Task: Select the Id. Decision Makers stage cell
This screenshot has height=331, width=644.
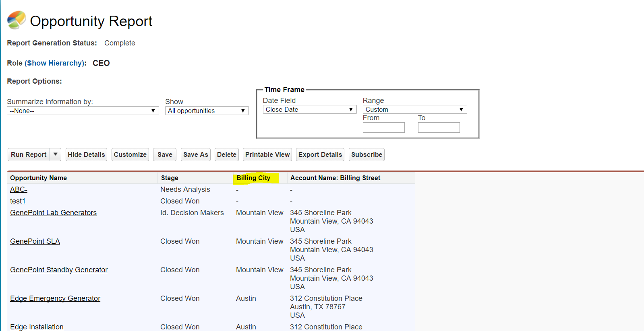Action: point(192,213)
